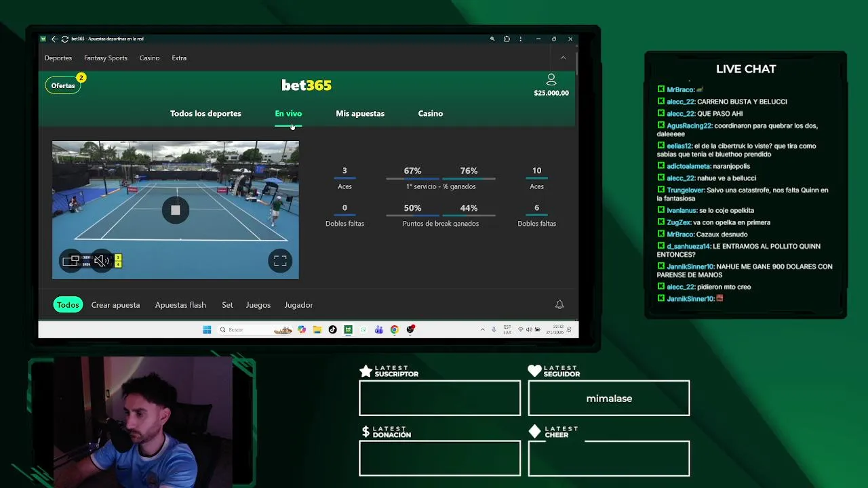Collapse the top bar with chevron

point(563,58)
